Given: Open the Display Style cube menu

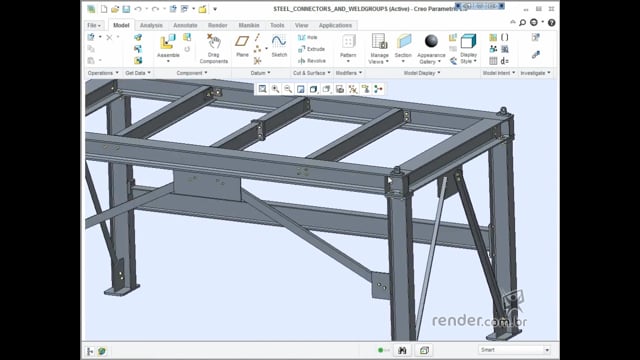Looking at the screenshot, I should 468,48.
